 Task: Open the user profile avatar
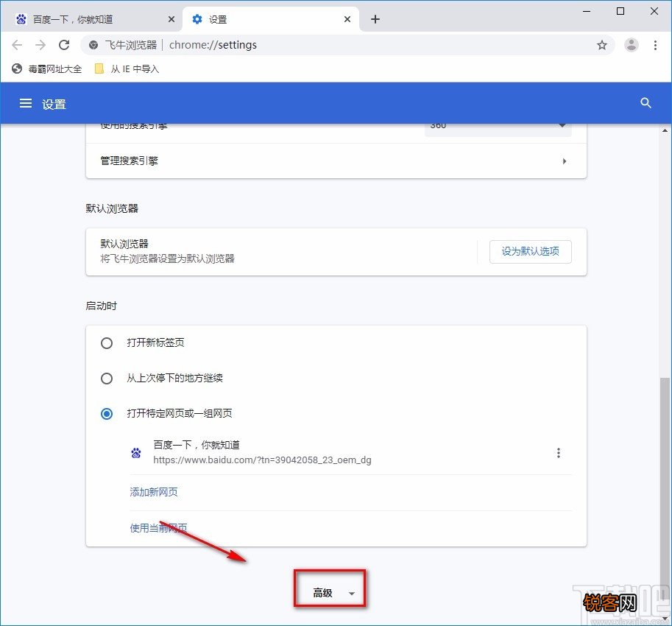click(632, 45)
